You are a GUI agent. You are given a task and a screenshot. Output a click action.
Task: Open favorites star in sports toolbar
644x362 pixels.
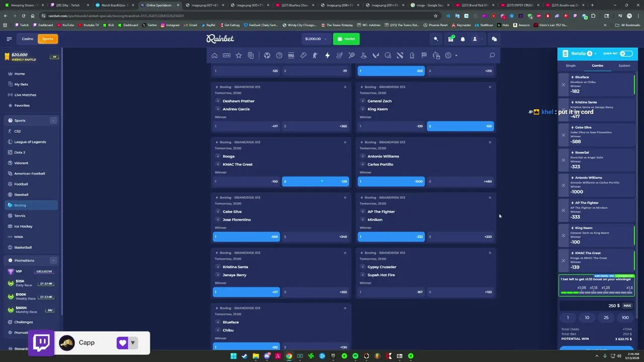point(238,55)
